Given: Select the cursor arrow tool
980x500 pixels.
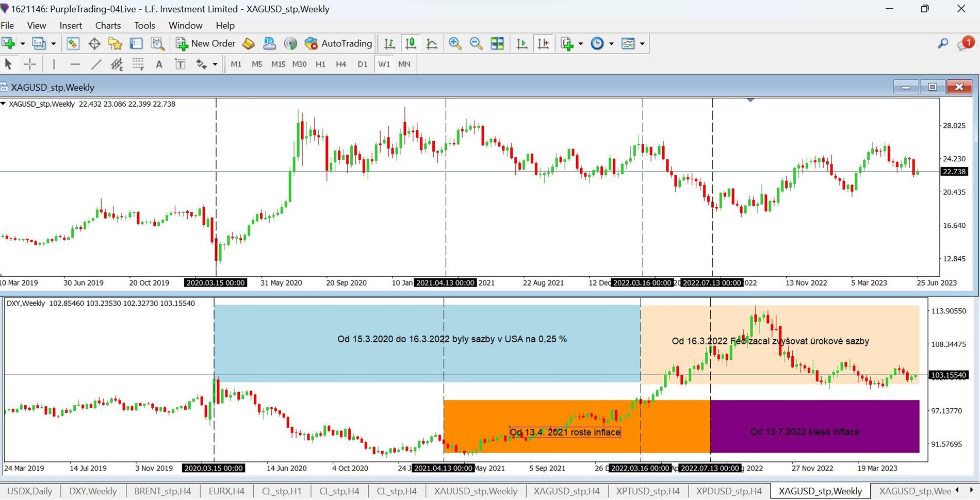Looking at the screenshot, I should click(8, 64).
